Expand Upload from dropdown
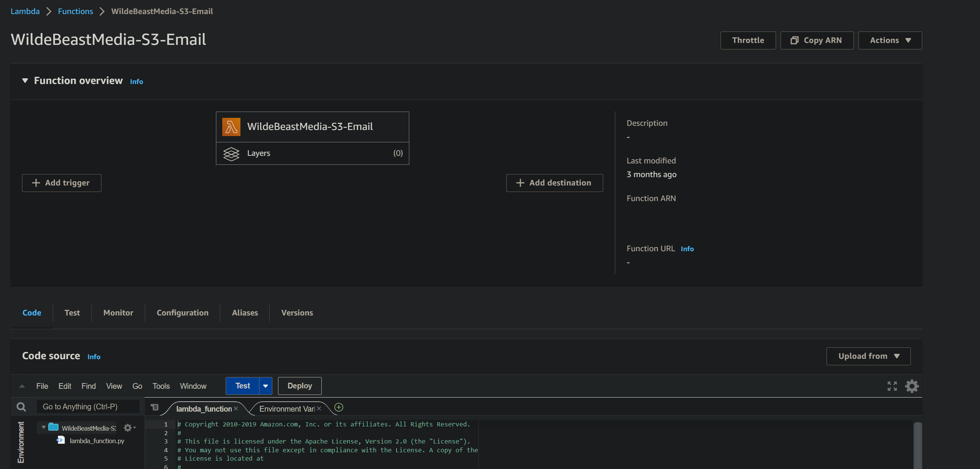This screenshot has width=980, height=469. [x=868, y=356]
